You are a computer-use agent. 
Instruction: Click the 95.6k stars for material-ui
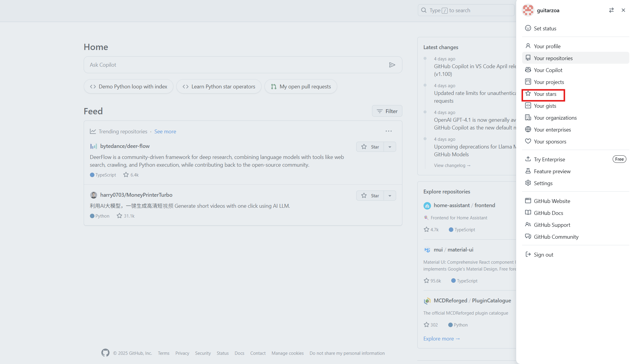pyautogui.click(x=432, y=281)
